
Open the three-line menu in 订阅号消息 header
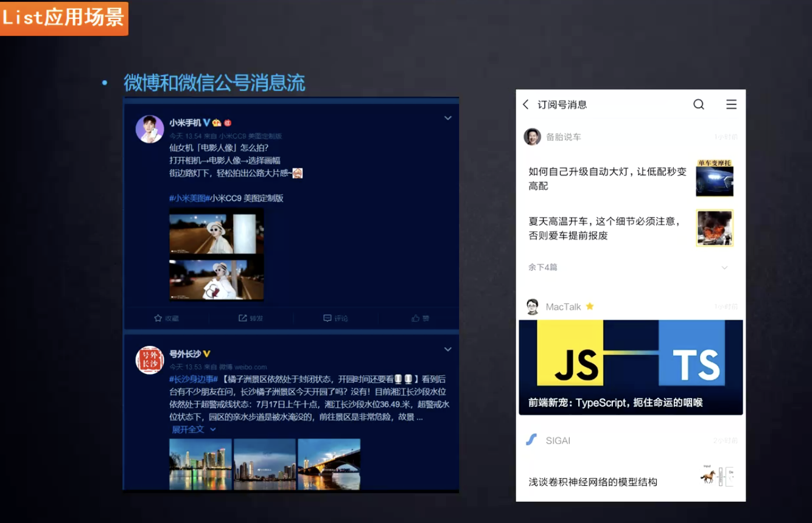point(731,105)
